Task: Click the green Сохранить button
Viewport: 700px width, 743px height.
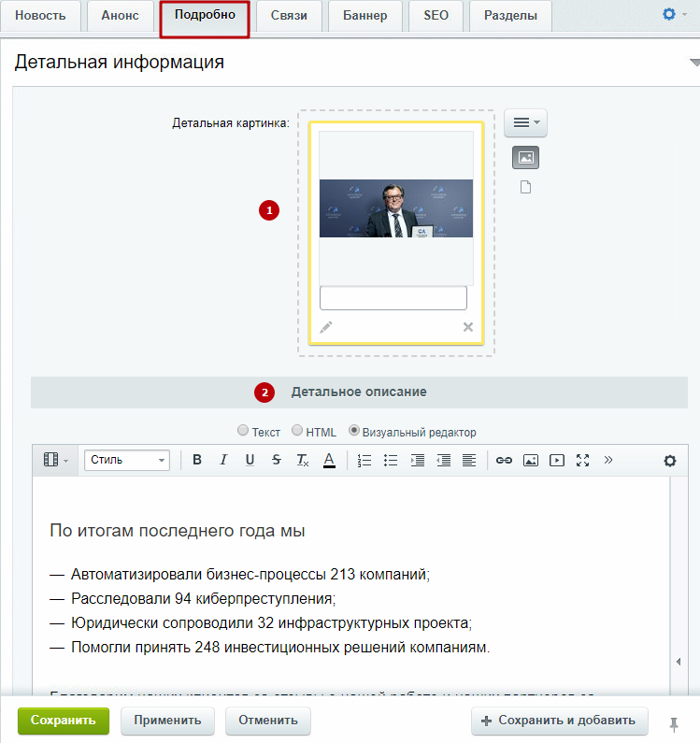Action: [64, 721]
